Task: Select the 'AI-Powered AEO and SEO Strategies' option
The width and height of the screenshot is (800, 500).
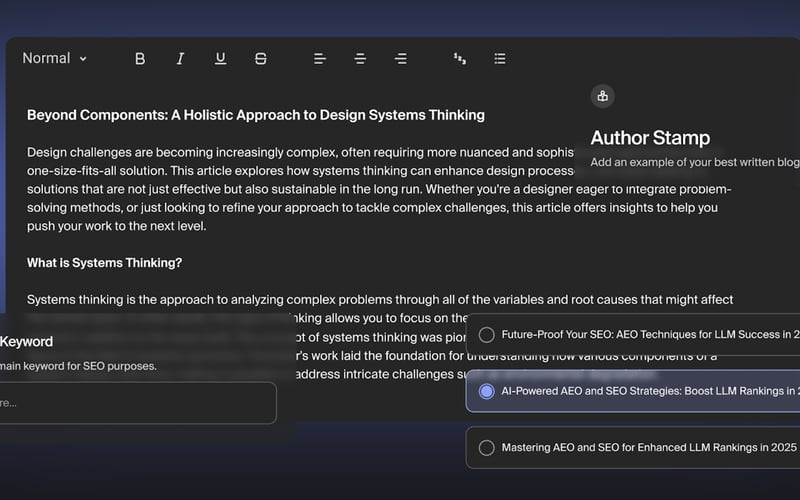Action: coord(633,391)
